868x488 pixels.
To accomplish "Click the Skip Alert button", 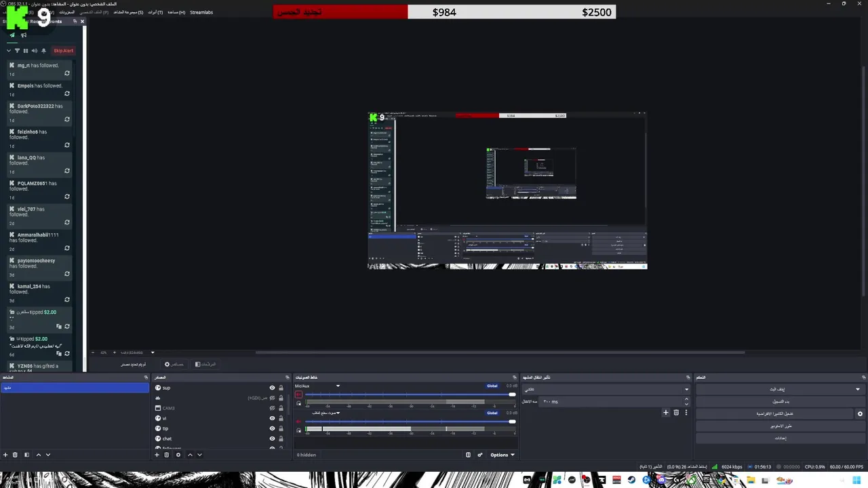I will (64, 50).
